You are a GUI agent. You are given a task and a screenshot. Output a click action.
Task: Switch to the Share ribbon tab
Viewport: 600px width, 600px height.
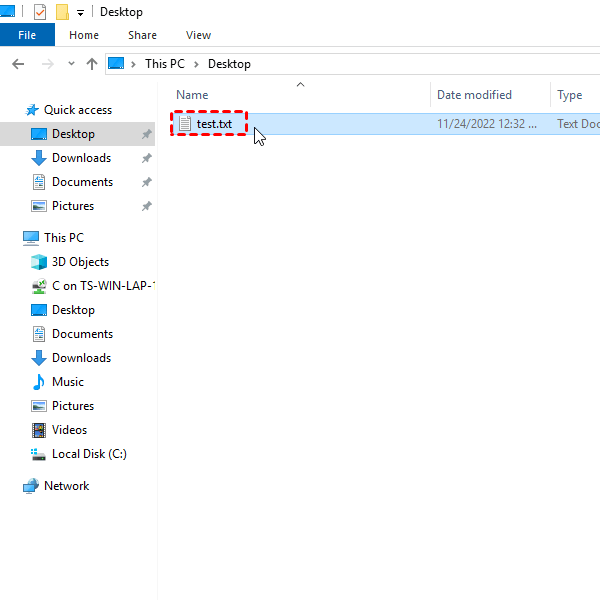pos(142,35)
